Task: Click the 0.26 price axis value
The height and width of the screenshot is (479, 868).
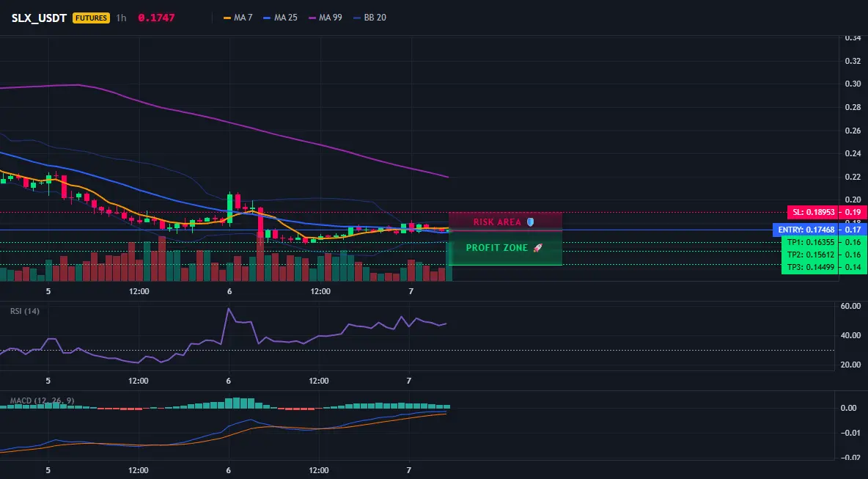Action: [853, 131]
